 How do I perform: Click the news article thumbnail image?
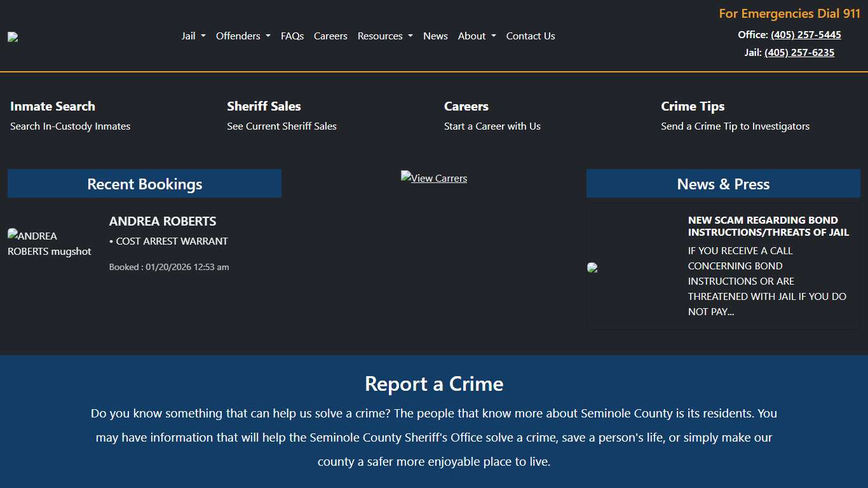tap(593, 268)
